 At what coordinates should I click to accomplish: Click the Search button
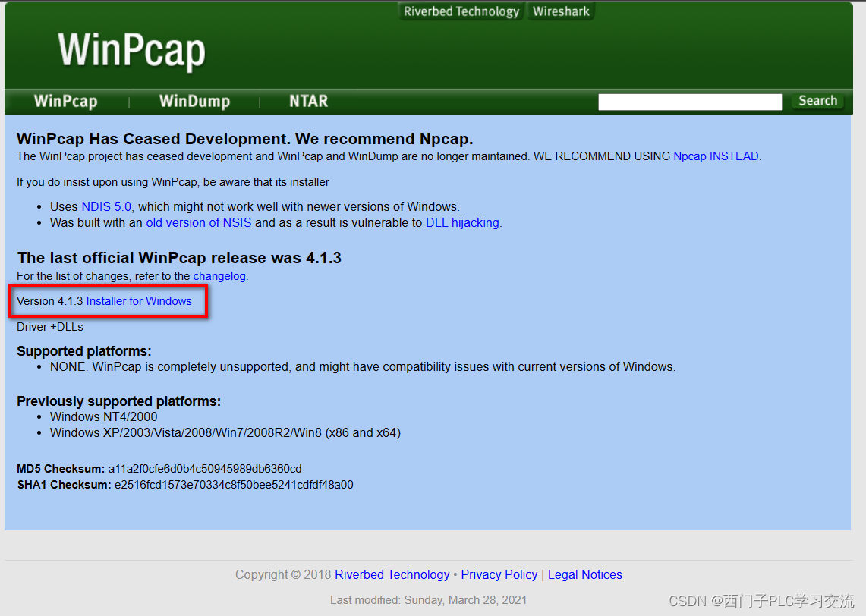(x=817, y=101)
